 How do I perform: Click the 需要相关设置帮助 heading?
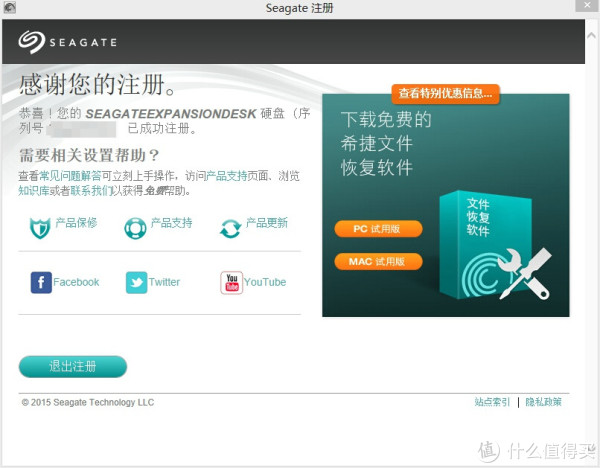pyautogui.click(x=89, y=155)
